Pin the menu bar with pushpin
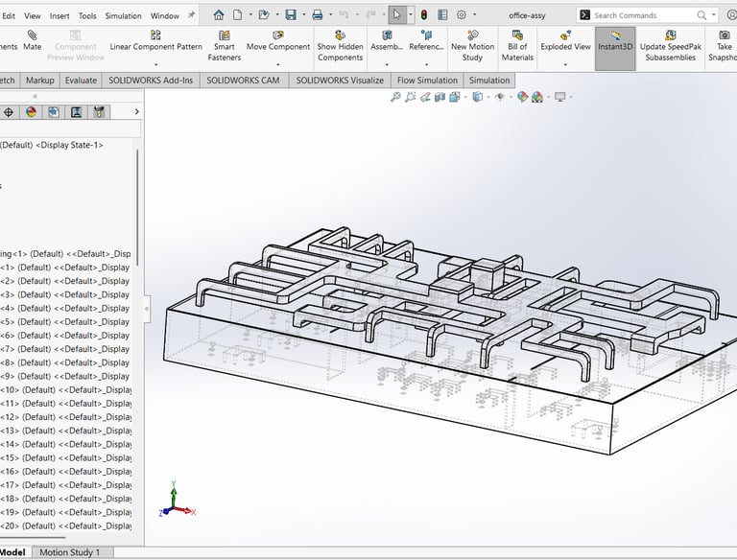The image size is (737, 560). pos(191,15)
